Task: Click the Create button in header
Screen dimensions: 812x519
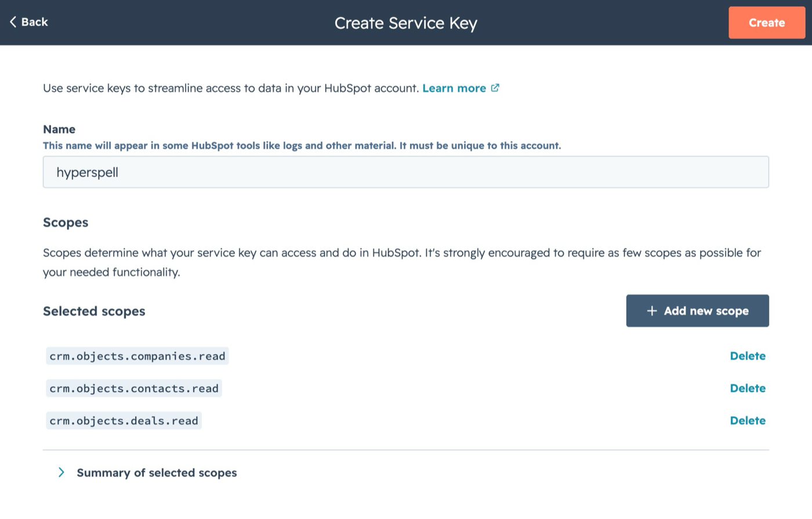Action: [x=767, y=23]
